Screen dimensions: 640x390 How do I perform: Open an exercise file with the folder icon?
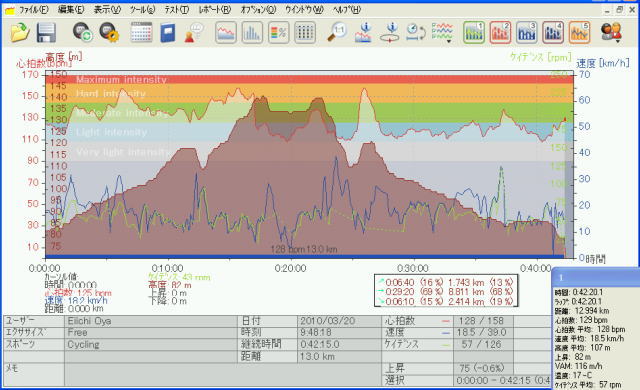point(20,32)
